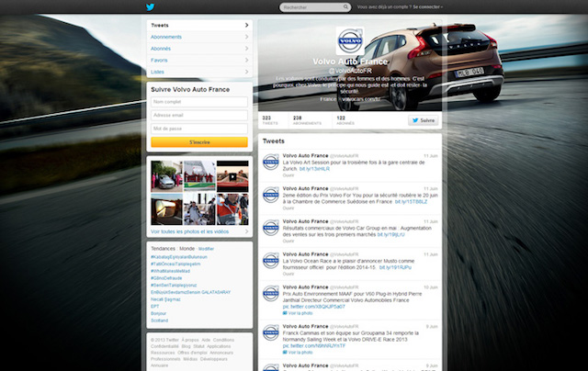This screenshot has height=371, width=588.
Task: Open the bit.ly link in the Zurich tweet
Action: (x=314, y=169)
